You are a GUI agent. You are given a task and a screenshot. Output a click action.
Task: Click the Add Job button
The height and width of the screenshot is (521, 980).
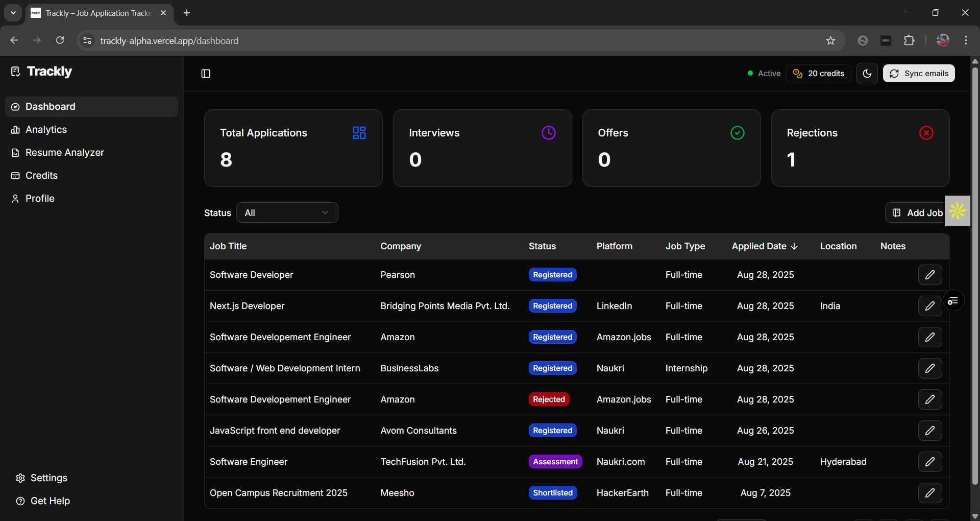(917, 213)
